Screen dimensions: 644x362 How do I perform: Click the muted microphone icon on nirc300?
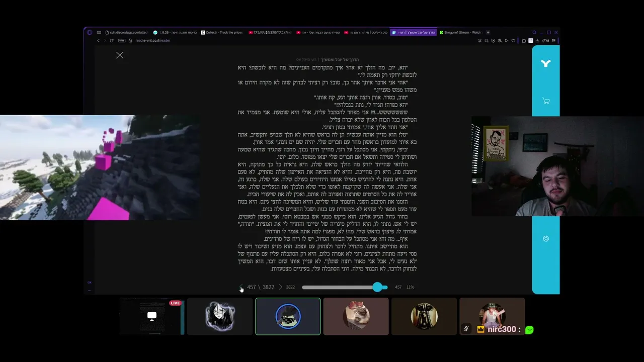pos(466,329)
